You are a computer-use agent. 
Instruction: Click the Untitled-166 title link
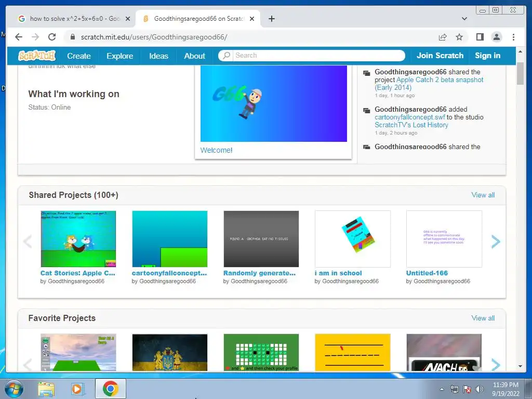[427, 273]
